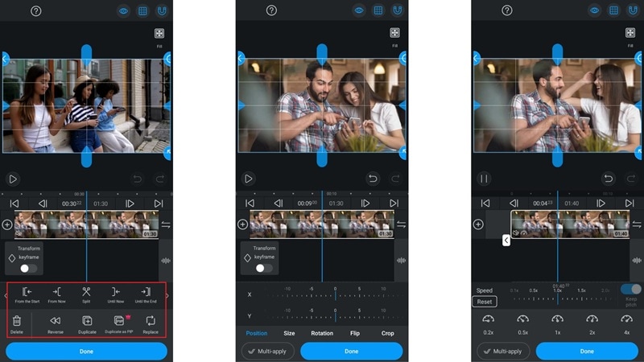Collapse the panel with the white chevron handle
The width and height of the screenshot is (644, 362).
click(506, 241)
